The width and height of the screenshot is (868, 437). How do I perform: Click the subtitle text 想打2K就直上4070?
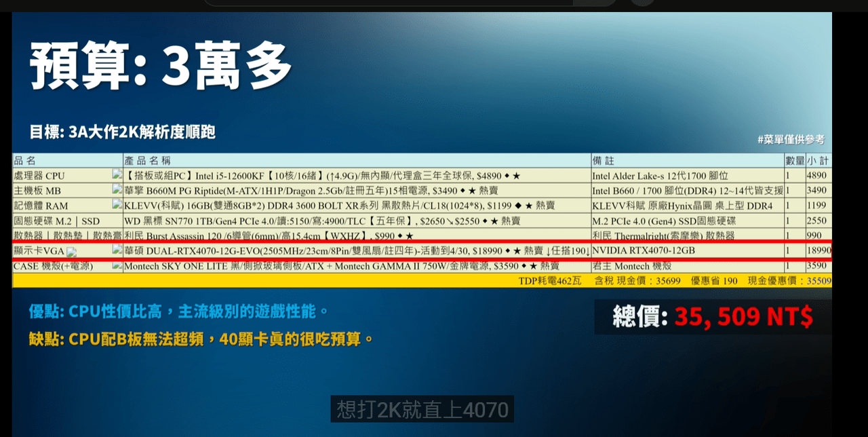422,410
